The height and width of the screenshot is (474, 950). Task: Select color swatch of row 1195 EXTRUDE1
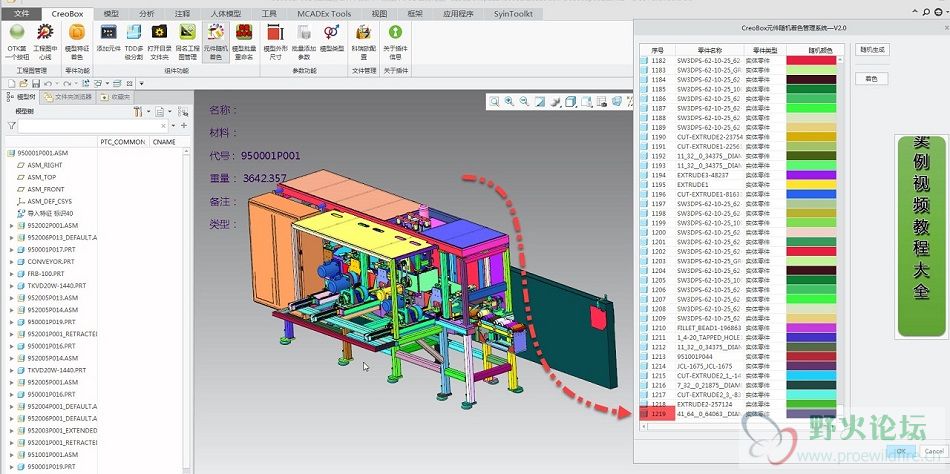point(811,185)
